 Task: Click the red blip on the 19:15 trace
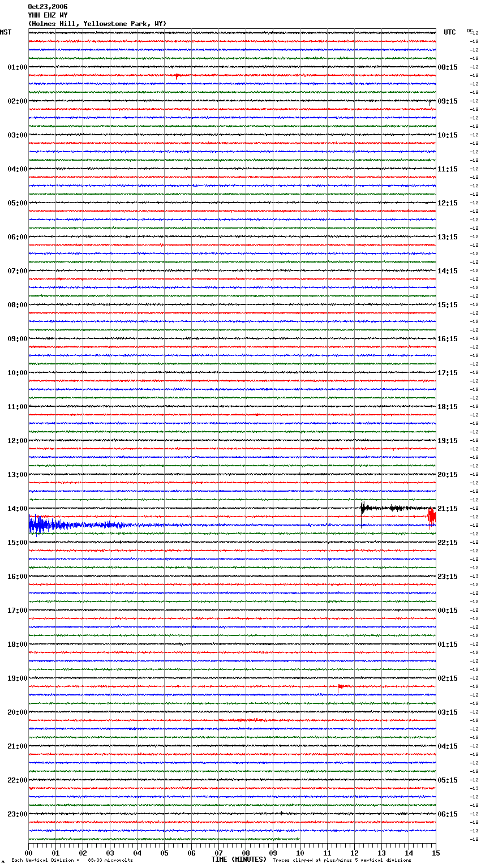tap(340, 687)
